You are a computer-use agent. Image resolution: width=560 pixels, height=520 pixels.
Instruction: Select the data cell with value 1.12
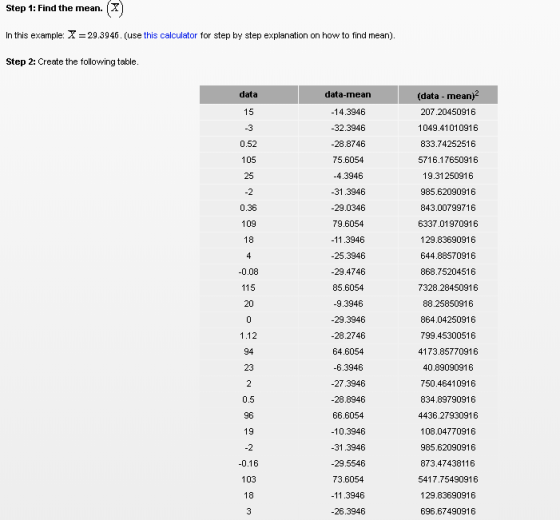pos(249,336)
